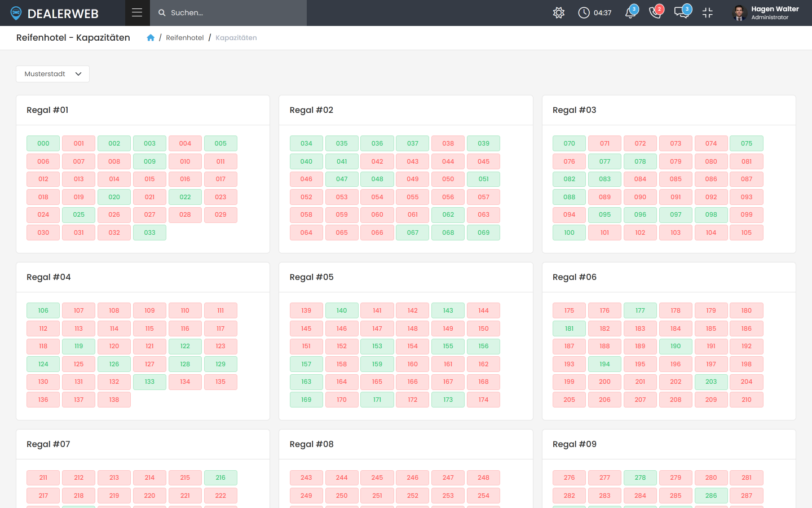Image resolution: width=812 pixels, height=508 pixels.
Task: Expand the Musterstadt location dropdown
Action: click(52, 74)
